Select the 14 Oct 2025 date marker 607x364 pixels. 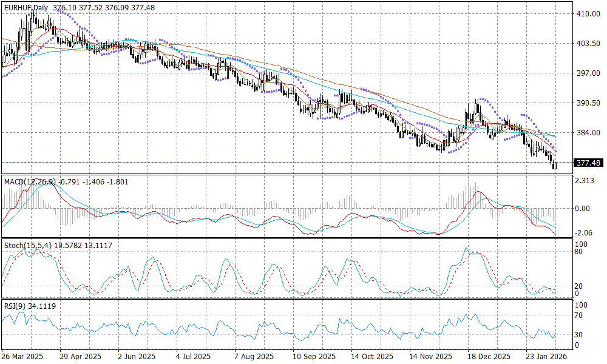click(x=370, y=357)
